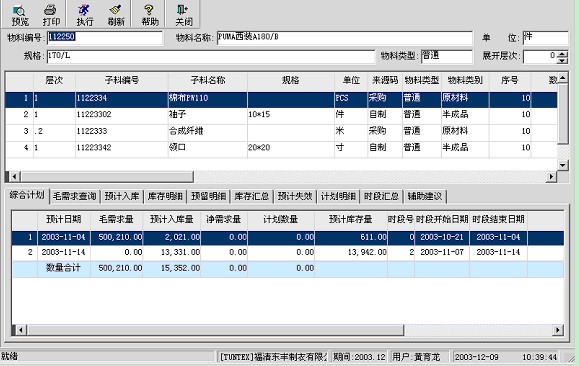Click the 关闭 close door icon
Viewport: 579px width, 366px height.
coord(184,15)
